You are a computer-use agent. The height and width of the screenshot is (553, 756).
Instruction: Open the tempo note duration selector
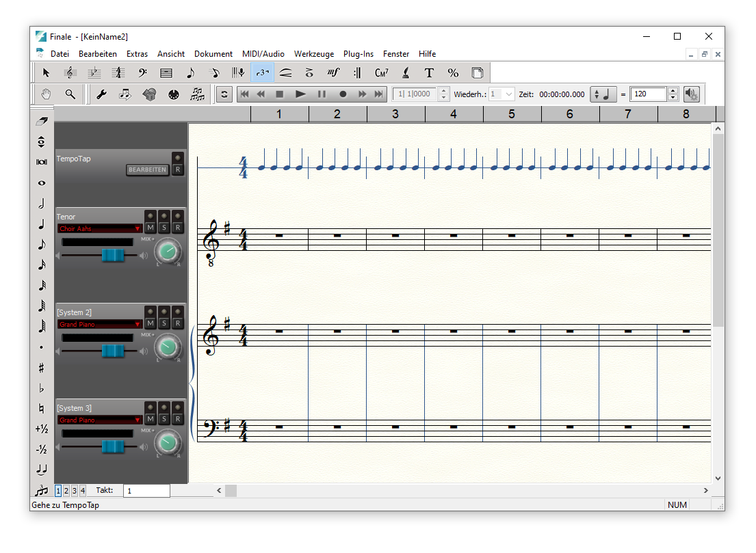pos(603,94)
